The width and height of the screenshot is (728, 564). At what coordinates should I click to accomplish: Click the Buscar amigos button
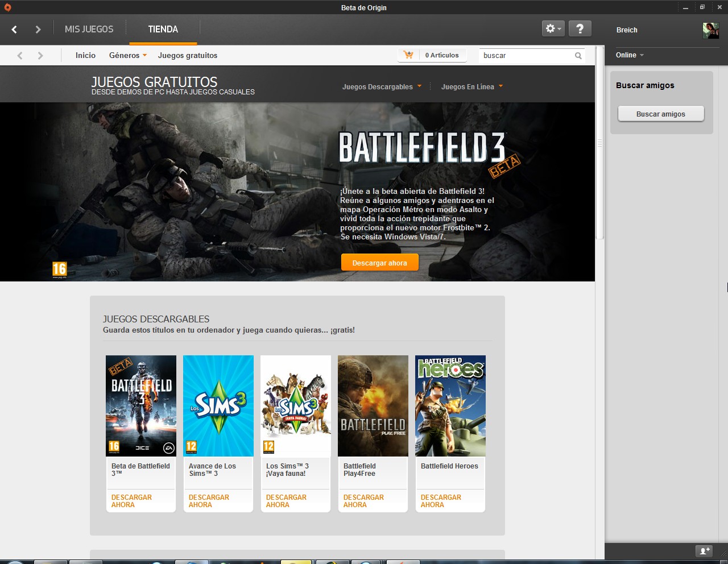point(661,114)
